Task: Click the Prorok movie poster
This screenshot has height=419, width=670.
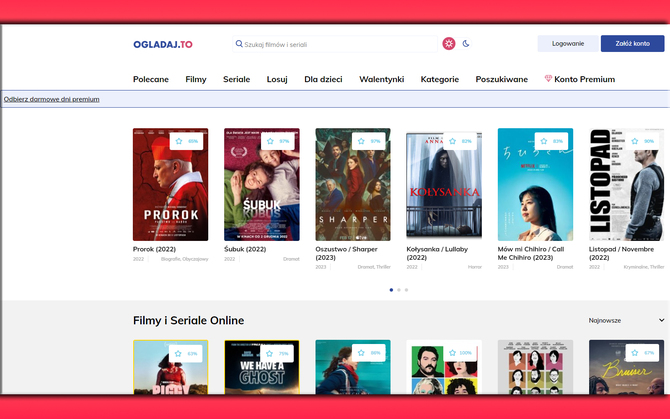Action: [x=170, y=185]
